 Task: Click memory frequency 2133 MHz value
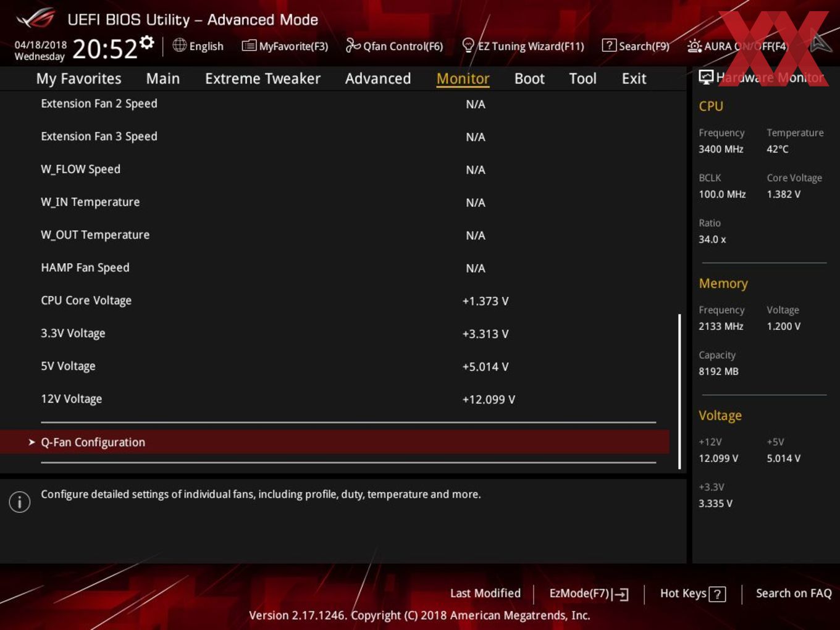(x=721, y=326)
